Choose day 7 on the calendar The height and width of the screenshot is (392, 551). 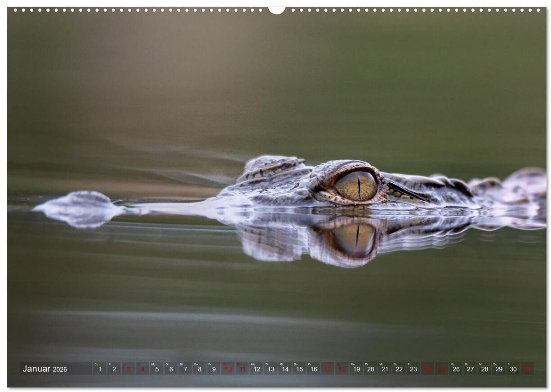pyautogui.click(x=185, y=369)
